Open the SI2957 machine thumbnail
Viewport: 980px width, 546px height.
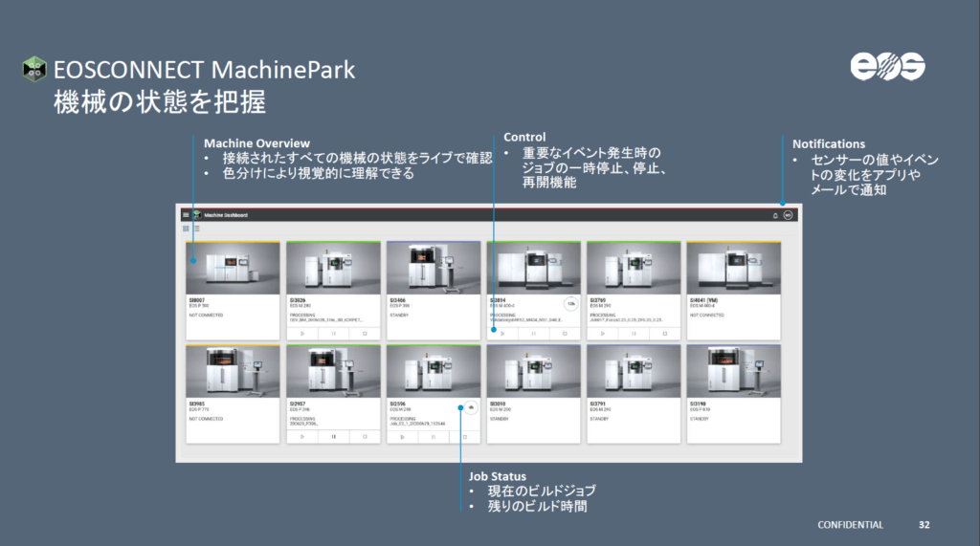334,372
